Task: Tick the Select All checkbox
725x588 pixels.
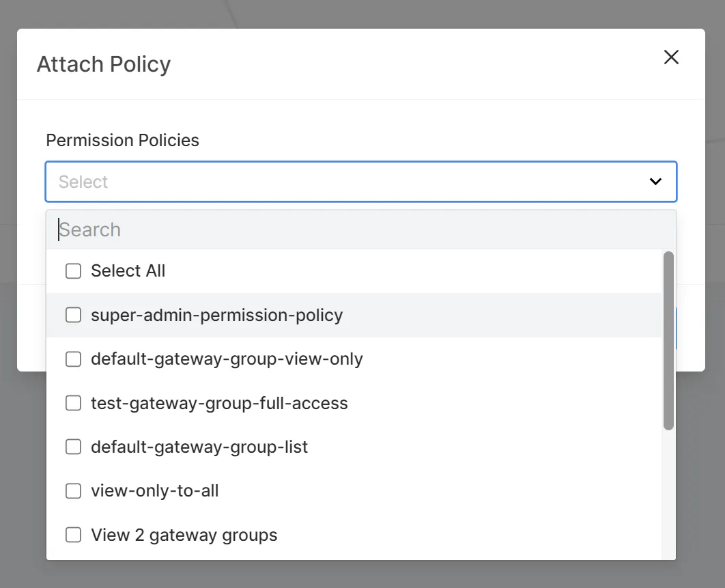Action: pyautogui.click(x=73, y=271)
